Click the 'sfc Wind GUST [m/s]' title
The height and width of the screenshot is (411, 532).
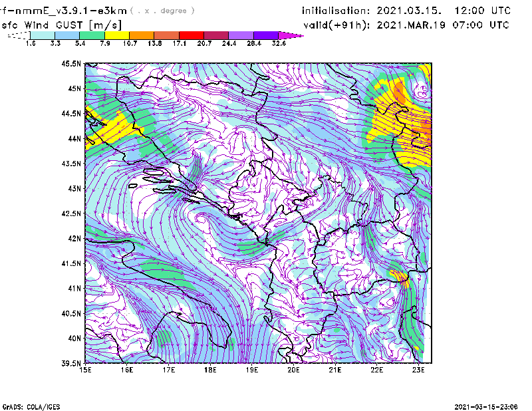coord(61,25)
